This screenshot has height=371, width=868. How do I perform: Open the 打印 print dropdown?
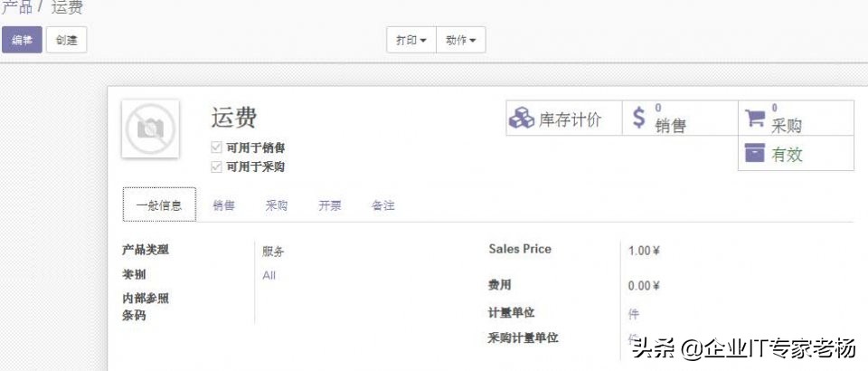tap(411, 40)
